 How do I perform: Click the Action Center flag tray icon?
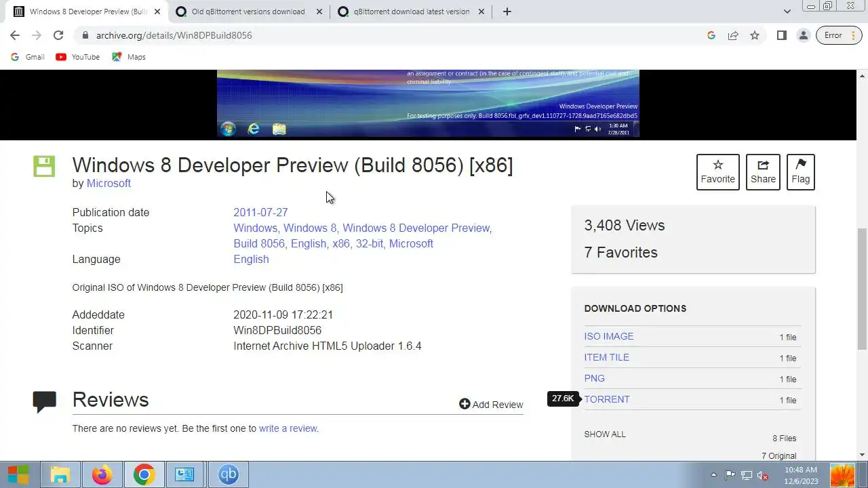730,475
